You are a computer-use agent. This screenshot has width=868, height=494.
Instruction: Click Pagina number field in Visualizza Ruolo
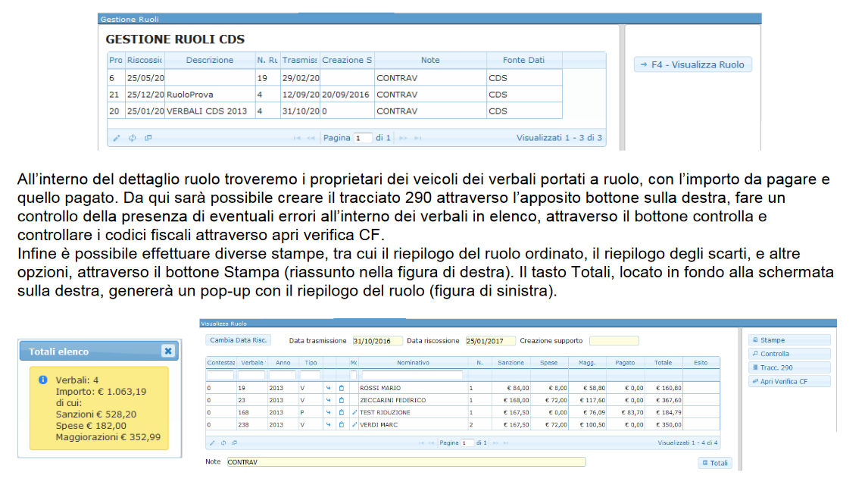pyautogui.click(x=468, y=443)
